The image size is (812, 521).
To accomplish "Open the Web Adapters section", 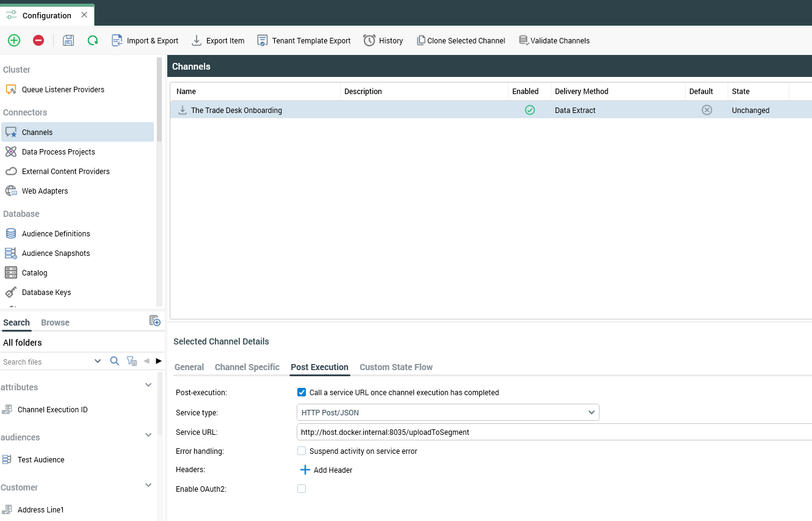I will (45, 191).
